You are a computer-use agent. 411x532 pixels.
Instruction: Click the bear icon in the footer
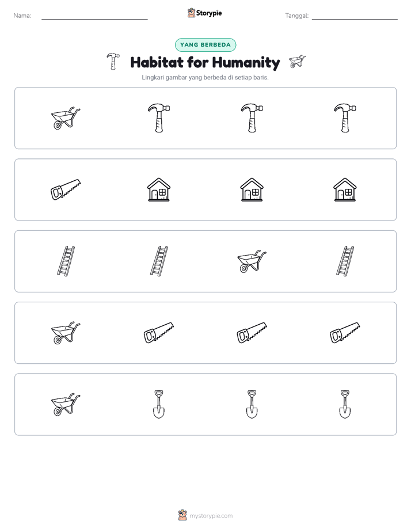click(x=182, y=515)
